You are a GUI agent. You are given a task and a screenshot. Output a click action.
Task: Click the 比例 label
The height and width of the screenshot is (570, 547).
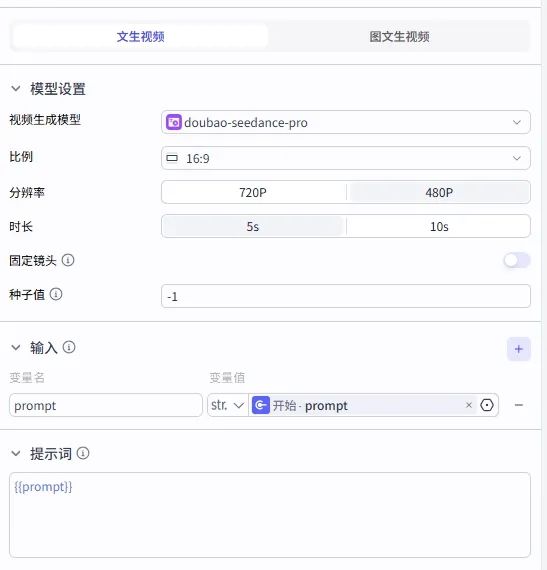pos(21,157)
